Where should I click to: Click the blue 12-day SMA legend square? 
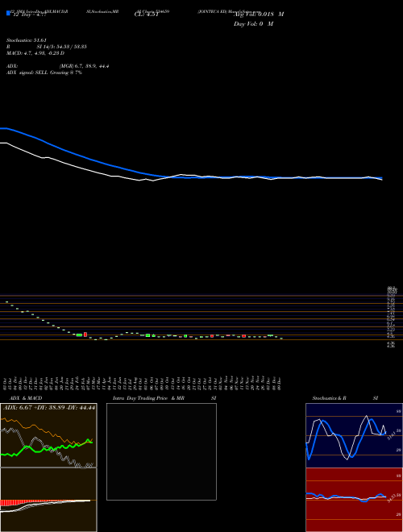point(8,13)
